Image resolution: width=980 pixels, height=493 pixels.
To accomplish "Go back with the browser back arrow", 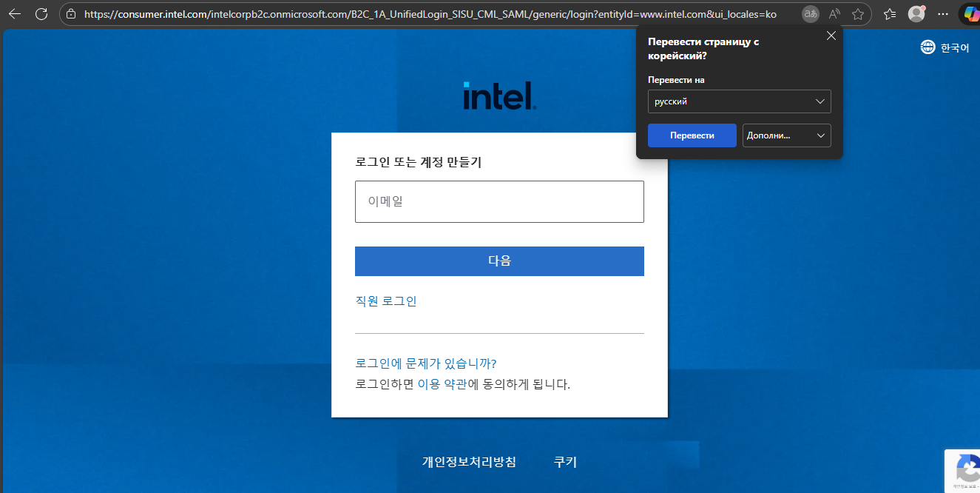I will (x=14, y=13).
